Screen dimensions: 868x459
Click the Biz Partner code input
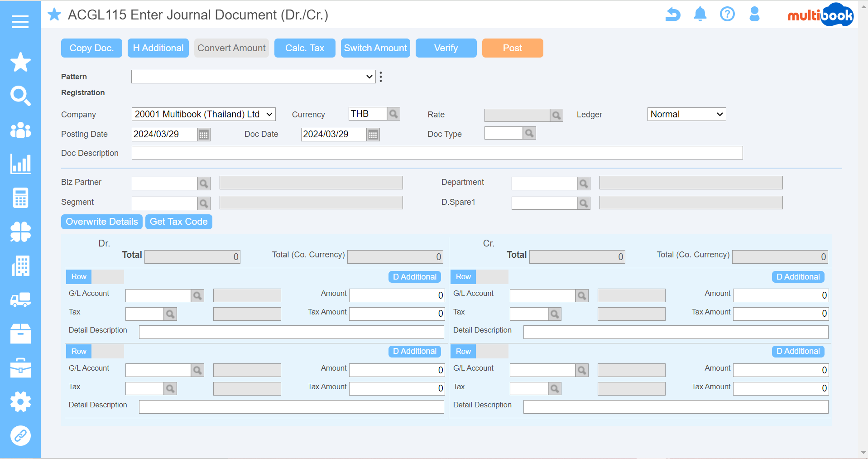164,184
